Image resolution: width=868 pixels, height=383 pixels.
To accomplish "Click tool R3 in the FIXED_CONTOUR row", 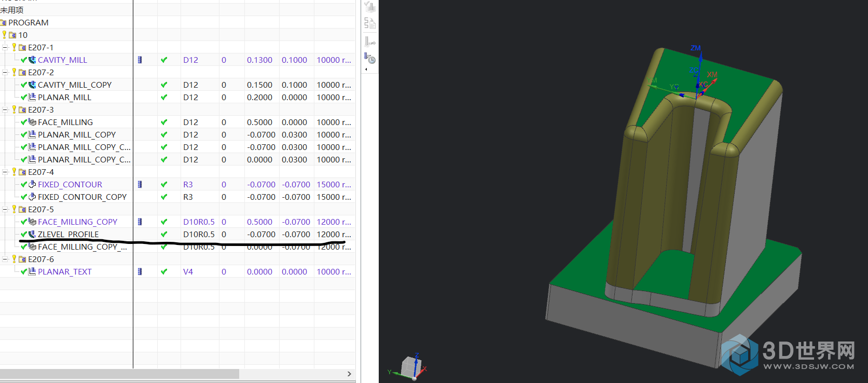I will pyautogui.click(x=188, y=184).
